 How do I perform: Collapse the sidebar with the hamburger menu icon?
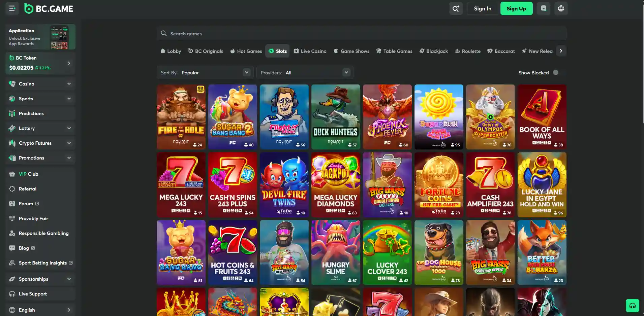(x=12, y=8)
